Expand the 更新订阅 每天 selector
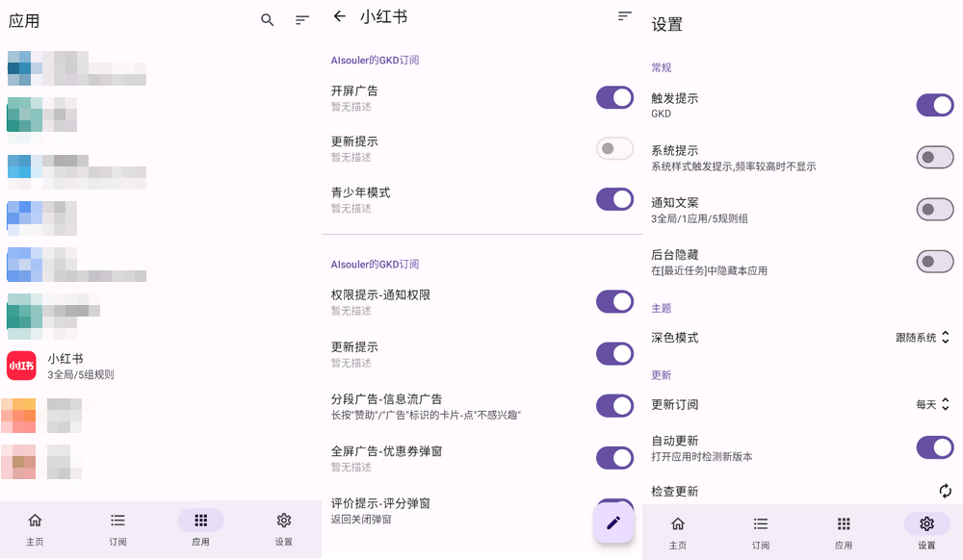Image resolution: width=963 pixels, height=560 pixels. point(932,404)
